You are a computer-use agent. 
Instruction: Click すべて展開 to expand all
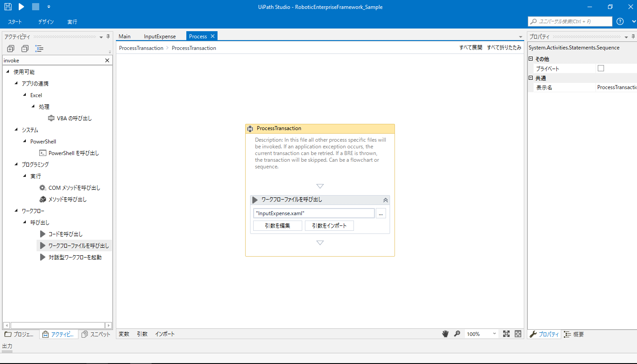point(471,48)
